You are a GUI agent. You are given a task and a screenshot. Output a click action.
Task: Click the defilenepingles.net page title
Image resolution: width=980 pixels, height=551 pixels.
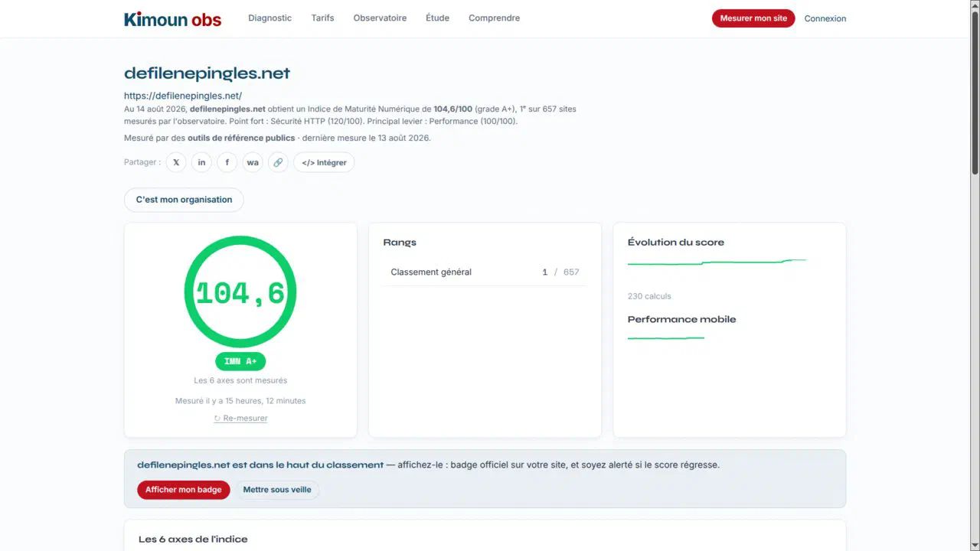tap(207, 73)
